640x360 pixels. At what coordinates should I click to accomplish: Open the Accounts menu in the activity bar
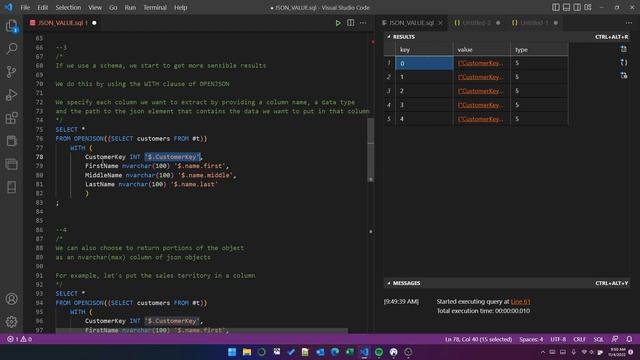(x=11, y=299)
